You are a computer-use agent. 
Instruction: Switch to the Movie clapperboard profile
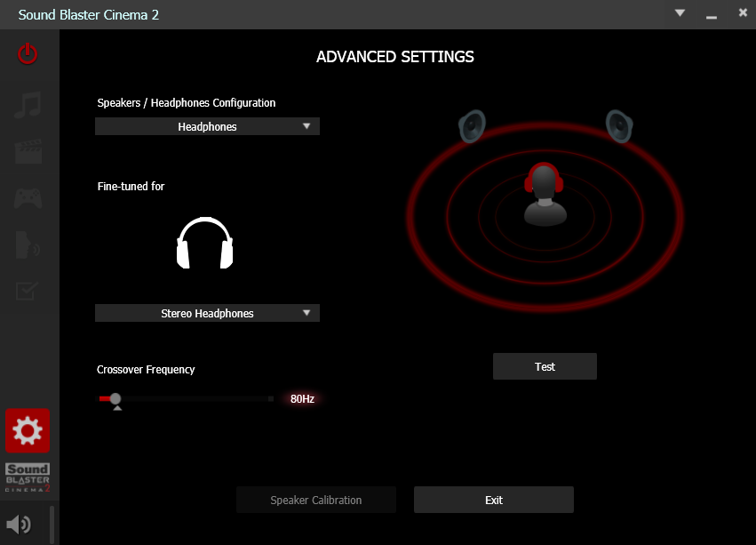click(28, 151)
